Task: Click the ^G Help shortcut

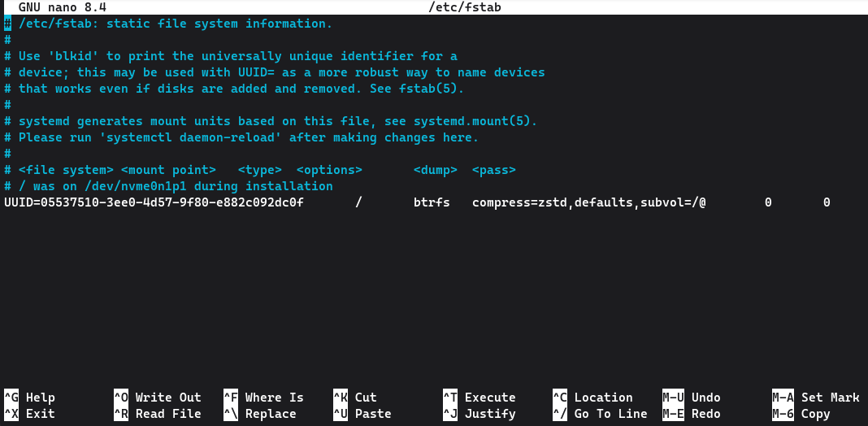Action: pos(30,398)
